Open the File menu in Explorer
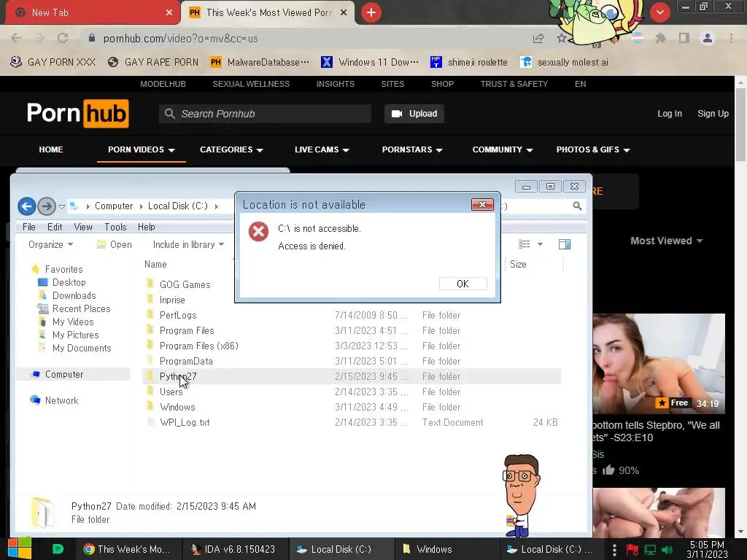 pos(29,227)
